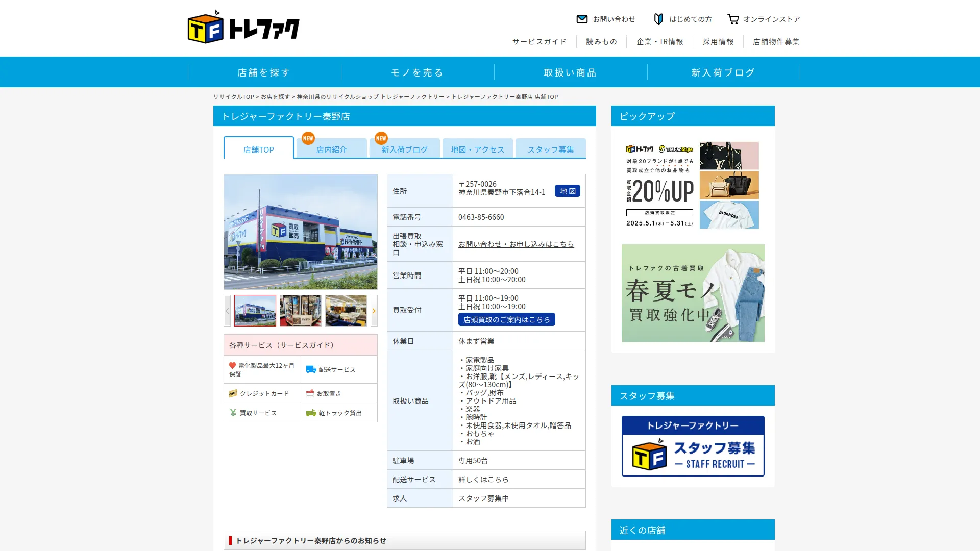Open the 新入荷ブログ main menu
Image resolution: width=980 pixels, height=551 pixels.
point(723,72)
